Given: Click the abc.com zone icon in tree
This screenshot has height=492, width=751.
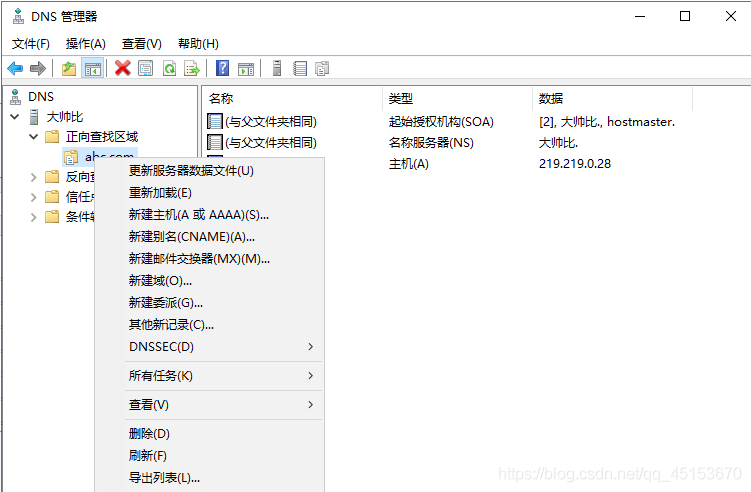Looking at the screenshot, I should click(71, 157).
